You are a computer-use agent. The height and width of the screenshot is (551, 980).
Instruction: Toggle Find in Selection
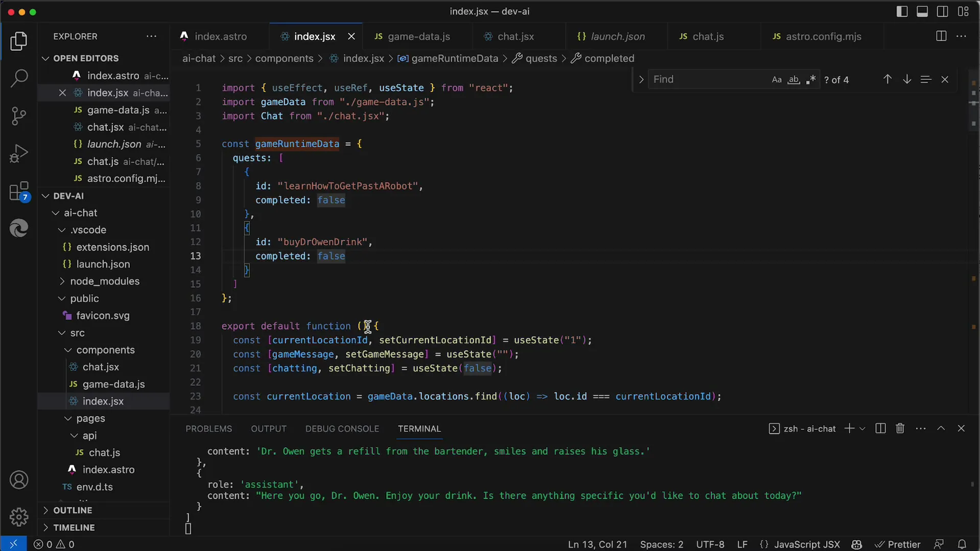point(926,79)
